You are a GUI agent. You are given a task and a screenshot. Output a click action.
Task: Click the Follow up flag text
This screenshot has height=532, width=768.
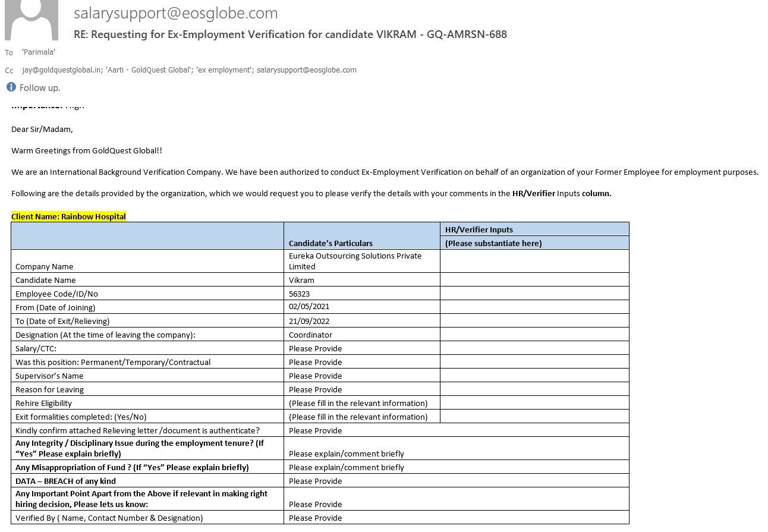pos(40,88)
